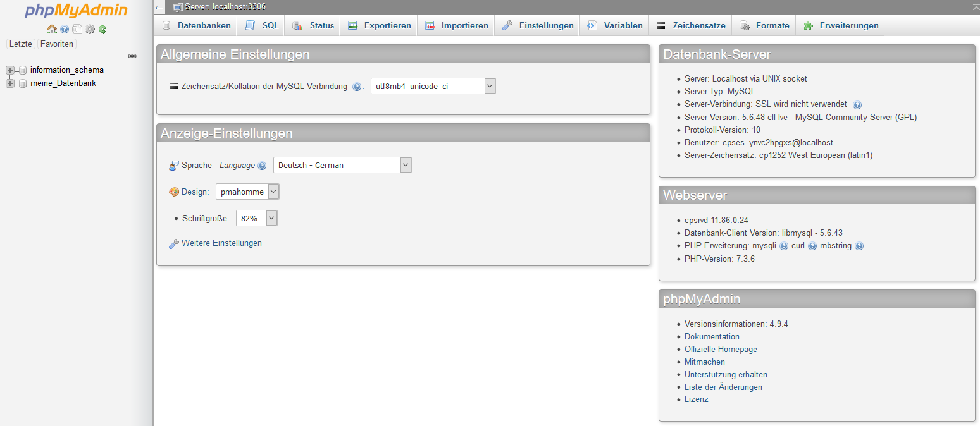The width and height of the screenshot is (980, 426).
Task: Open the Status tab
Action: pos(313,26)
